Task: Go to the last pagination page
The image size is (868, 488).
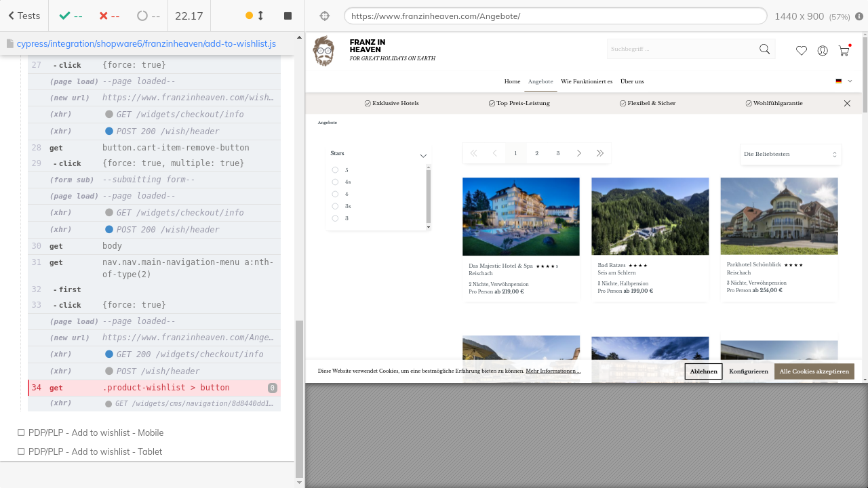Action: tap(600, 154)
